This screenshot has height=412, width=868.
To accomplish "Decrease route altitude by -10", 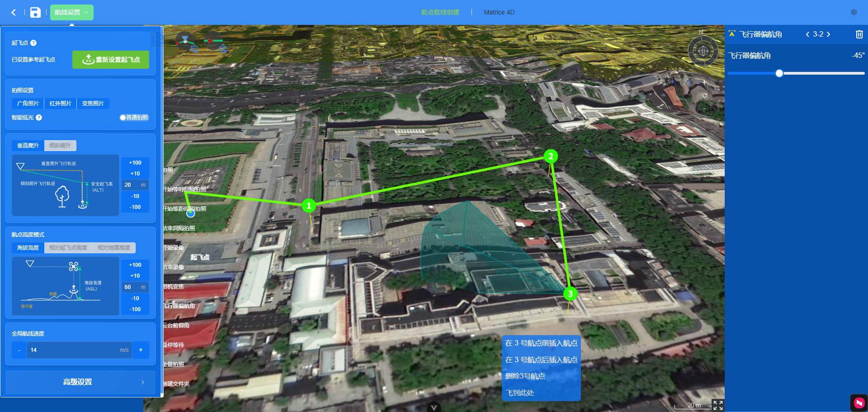I will pos(135,298).
